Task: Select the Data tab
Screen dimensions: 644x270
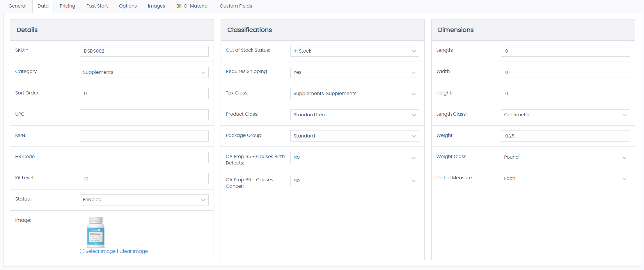Action: coord(43,6)
